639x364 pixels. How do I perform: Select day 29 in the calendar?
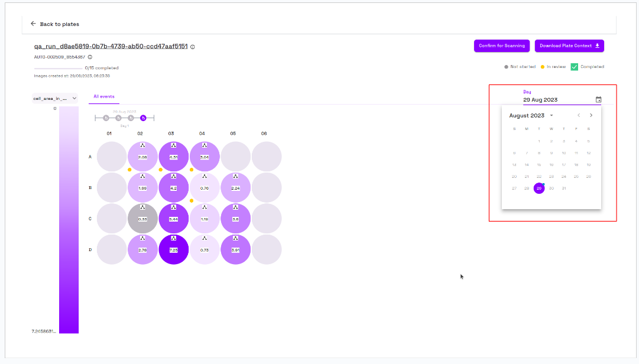point(539,188)
